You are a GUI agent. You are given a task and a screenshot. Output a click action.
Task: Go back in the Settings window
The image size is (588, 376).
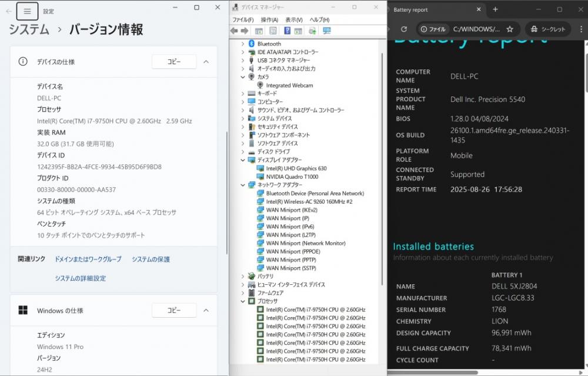[x=9, y=11]
